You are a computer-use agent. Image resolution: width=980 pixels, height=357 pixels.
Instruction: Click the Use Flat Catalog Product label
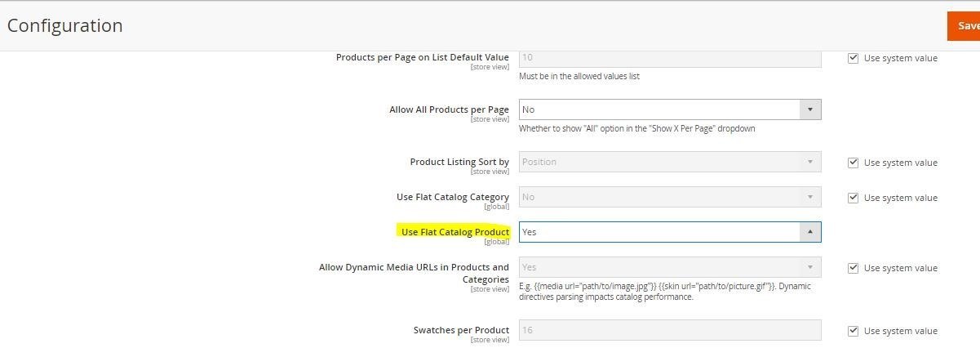point(455,232)
